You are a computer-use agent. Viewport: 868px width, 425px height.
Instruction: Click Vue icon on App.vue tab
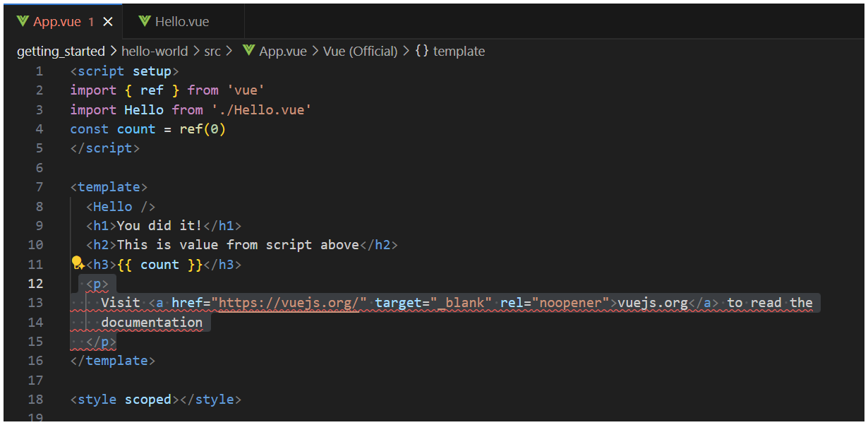22,21
